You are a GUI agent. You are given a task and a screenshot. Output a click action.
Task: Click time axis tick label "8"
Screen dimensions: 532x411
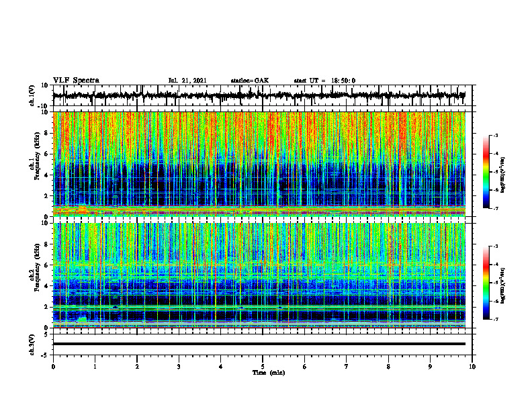click(x=388, y=367)
